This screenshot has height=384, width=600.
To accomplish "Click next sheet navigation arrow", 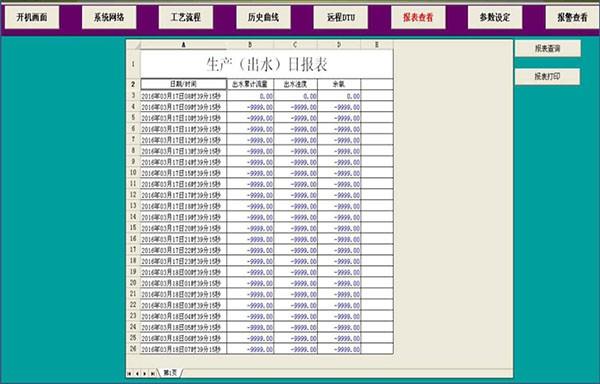I will [x=145, y=373].
